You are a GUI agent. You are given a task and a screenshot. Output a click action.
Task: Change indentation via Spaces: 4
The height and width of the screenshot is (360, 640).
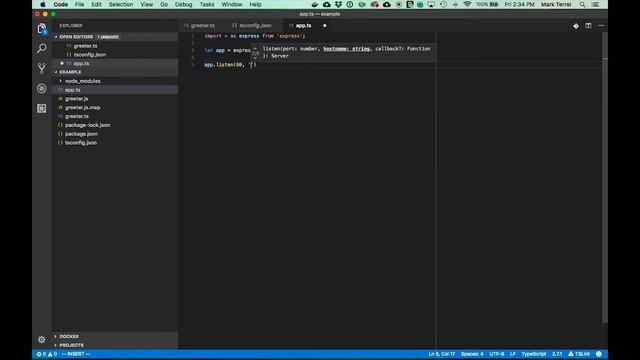(472, 354)
